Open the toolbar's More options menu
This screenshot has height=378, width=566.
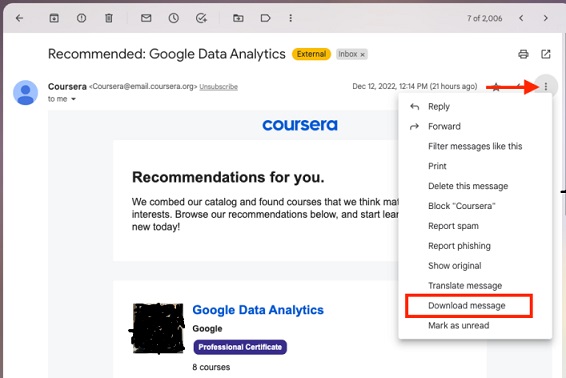pyautogui.click(x=291, y=18)
